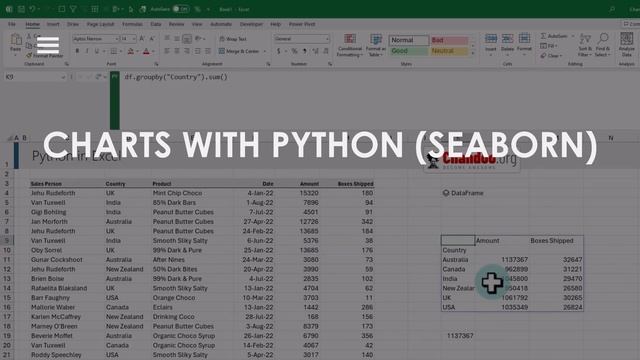The width and height of the screenshot is (640, 360).
Task: Click Merge & Center button
Action: [240, 51]
